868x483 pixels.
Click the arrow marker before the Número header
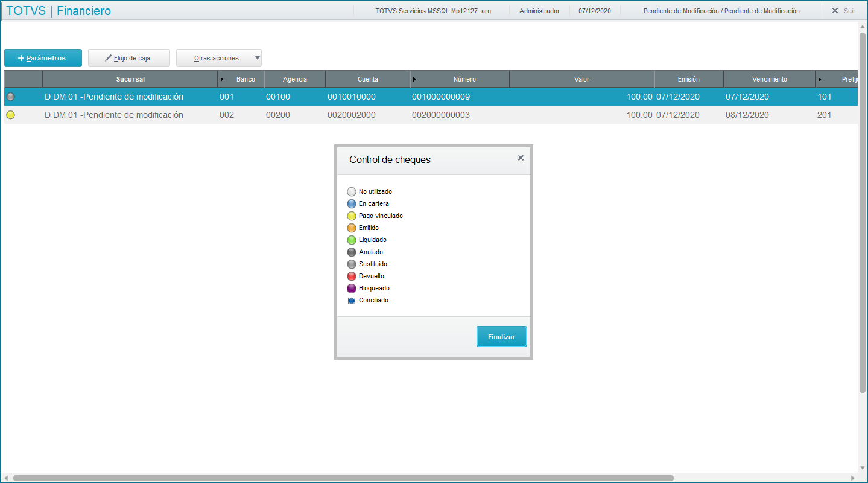tap(414, 79)
